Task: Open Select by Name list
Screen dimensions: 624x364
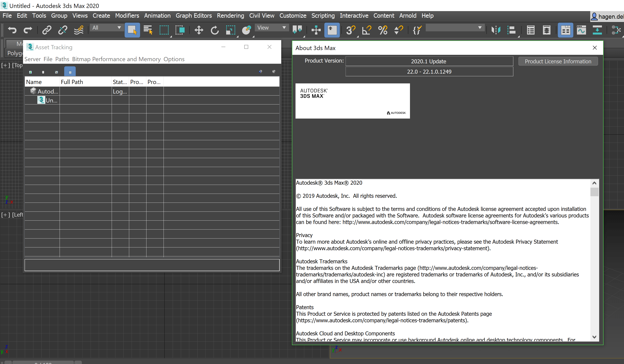Action: pos(148,30)
